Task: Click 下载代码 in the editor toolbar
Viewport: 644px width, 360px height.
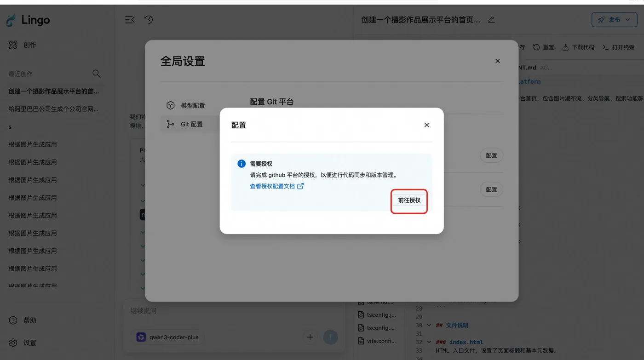Action: point(578,47)
